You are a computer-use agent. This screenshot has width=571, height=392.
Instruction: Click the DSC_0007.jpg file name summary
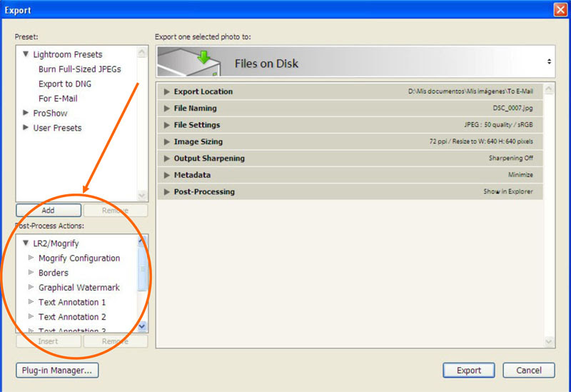tap(512, 108)
